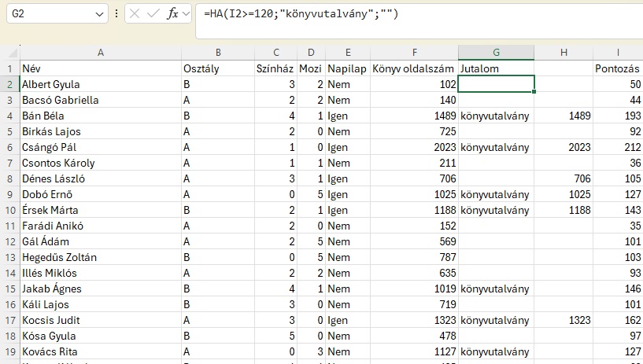Select the cell 'Érsek Márta'
The width and height of the screenshot is (643, 364).
click(x=101, y=210)
